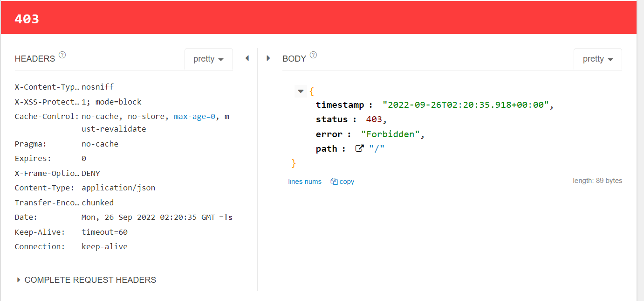Open the BODY pretty format dropdown
Image resolution: width=644 pixels, height=301 pixels.
click(x=597, y=59)
